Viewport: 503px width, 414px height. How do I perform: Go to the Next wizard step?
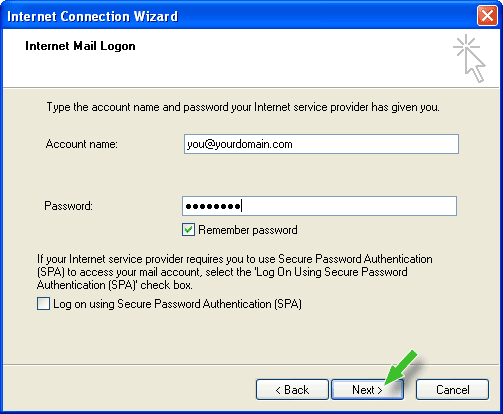coord(367,389)
